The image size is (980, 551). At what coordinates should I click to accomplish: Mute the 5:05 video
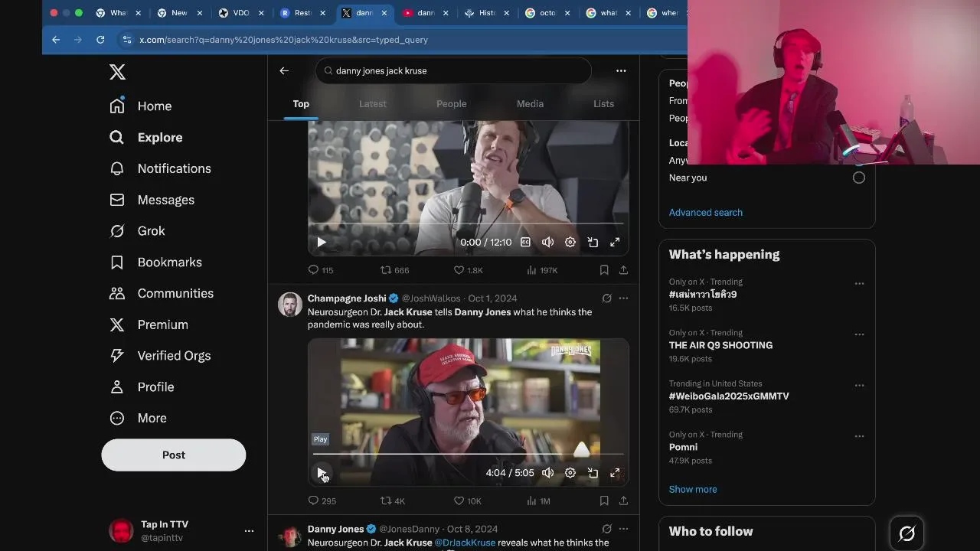pos(547,473)
